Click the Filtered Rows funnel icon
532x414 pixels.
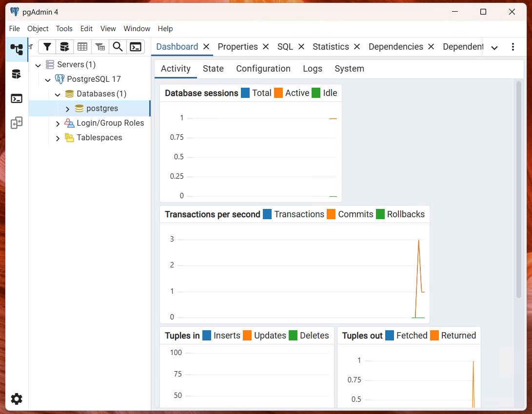47,47
